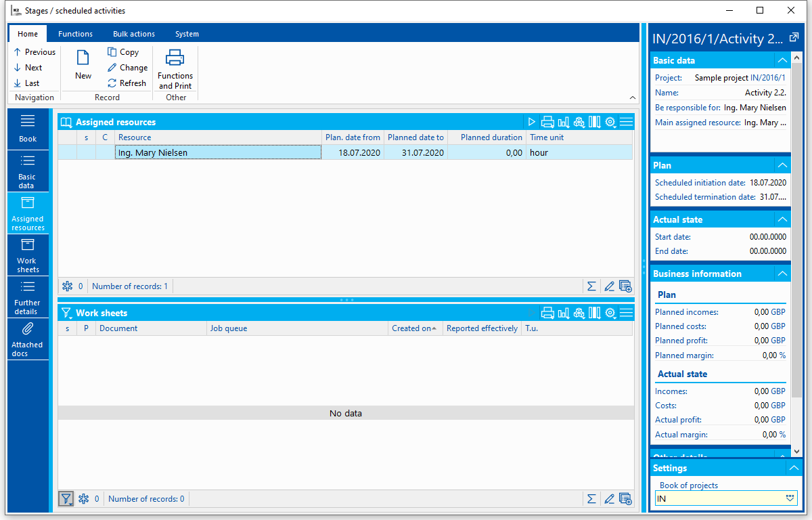Click columns icon in Work sheets header

click(x=594, y=313)
